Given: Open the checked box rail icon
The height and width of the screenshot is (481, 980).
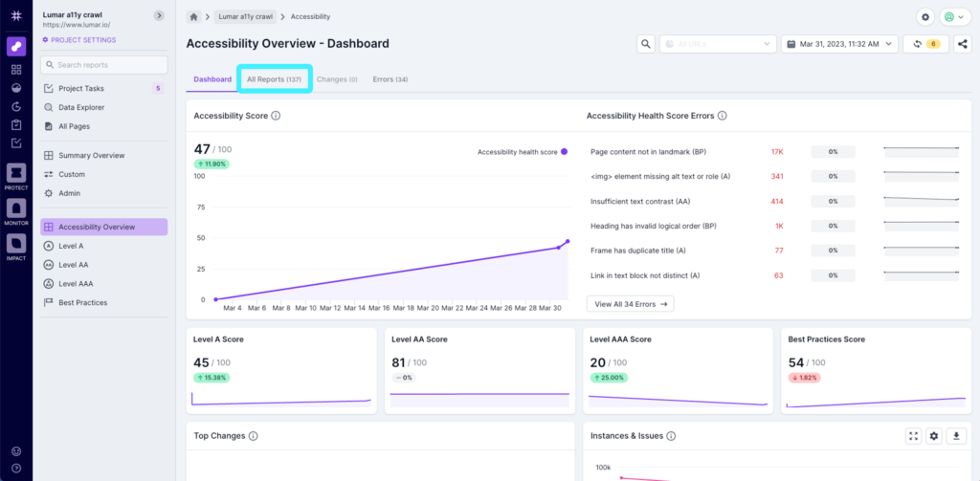Looking at the screenshot, I should click(16, 143).
